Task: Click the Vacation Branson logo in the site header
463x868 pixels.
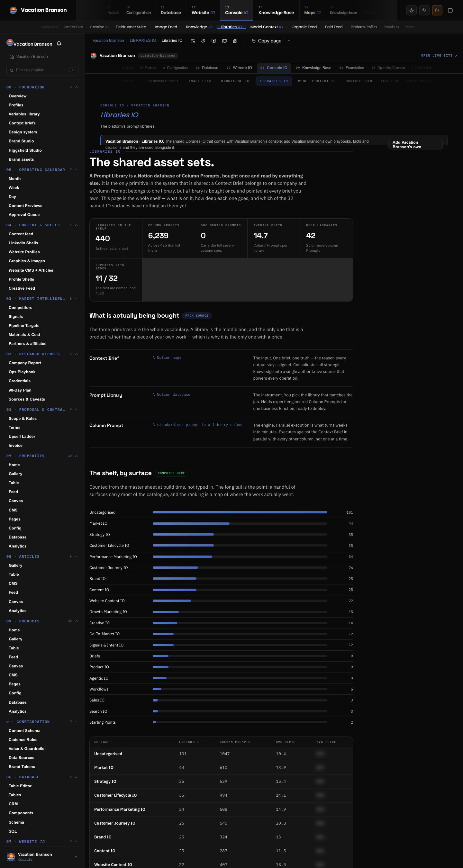Action: [94, 56]
